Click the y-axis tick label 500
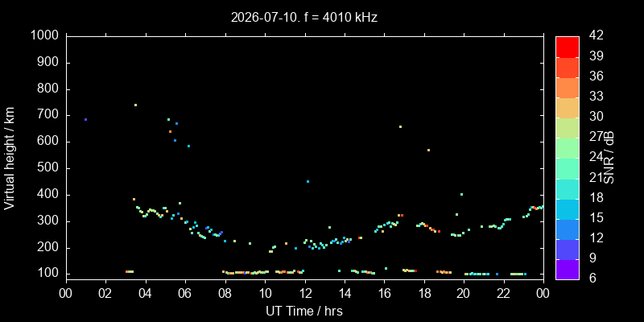This screenshot has height=322, width=644. (x=50, y=168)
